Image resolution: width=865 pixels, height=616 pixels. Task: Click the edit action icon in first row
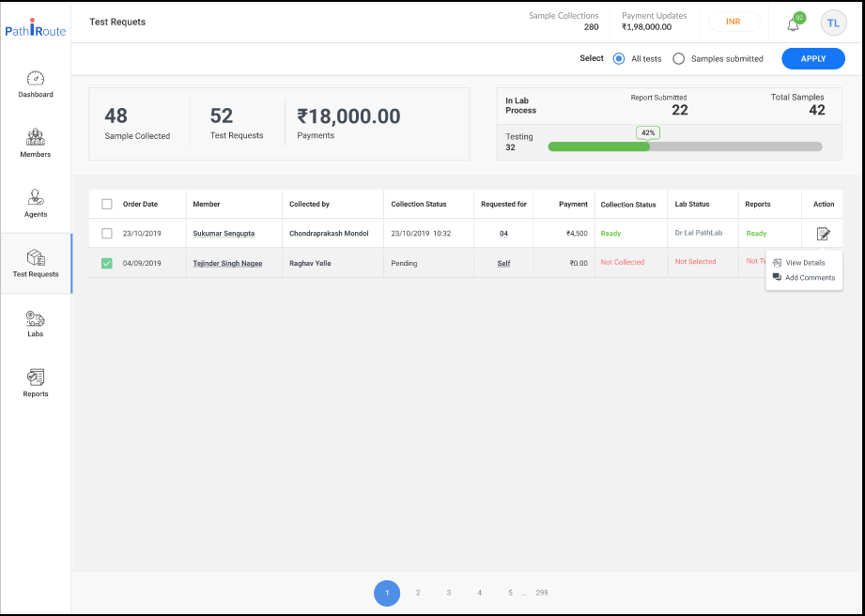[x=823, y=233]
